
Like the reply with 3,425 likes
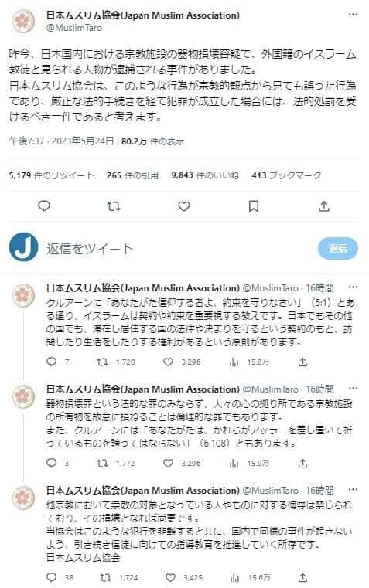(x=170, y=577)
